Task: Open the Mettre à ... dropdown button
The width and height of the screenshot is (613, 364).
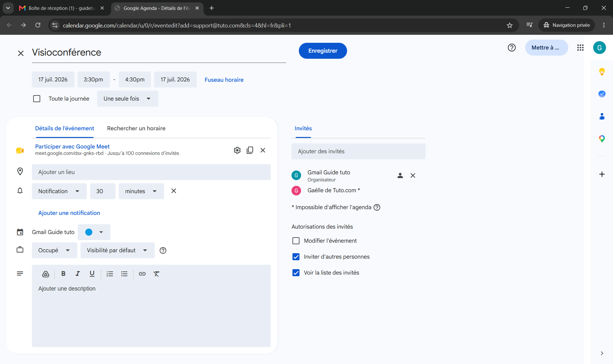Action: (547, 48)
